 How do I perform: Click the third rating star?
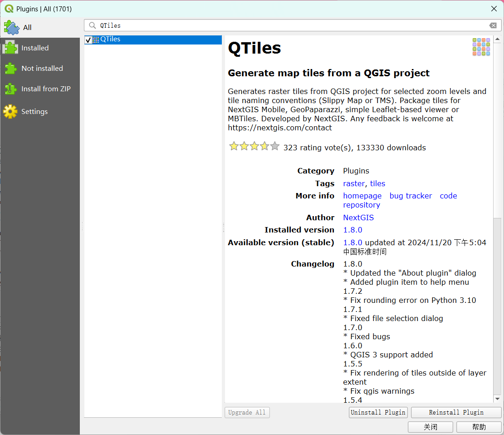tap(254, 146)
